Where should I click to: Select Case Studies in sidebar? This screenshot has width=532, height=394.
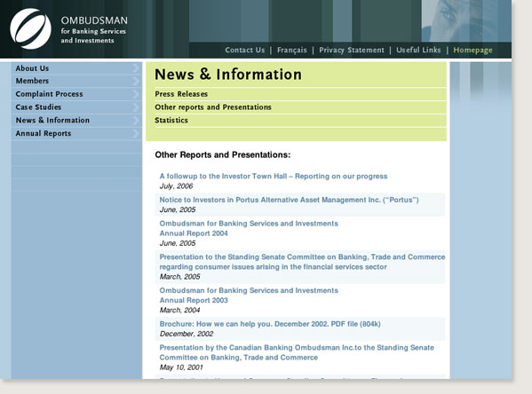tap(38, 107)
